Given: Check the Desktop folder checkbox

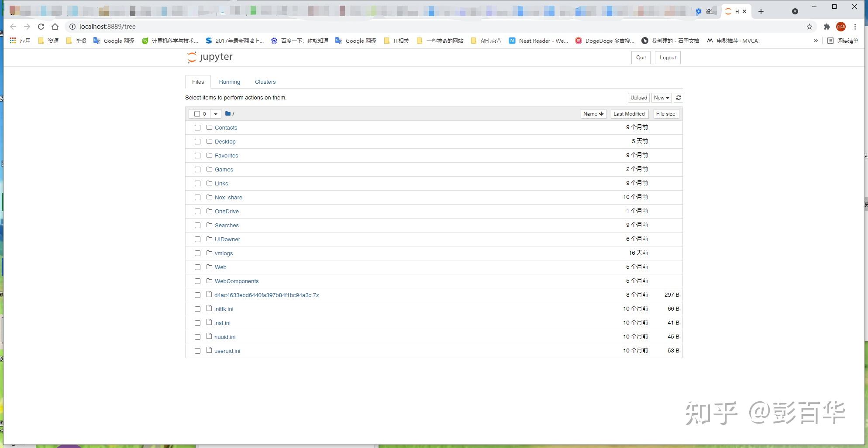Looking at the screenshot, I should point(197,142).
